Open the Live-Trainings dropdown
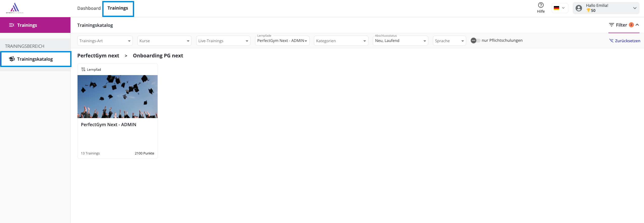The image size is (644, 223). click(223, 41)
